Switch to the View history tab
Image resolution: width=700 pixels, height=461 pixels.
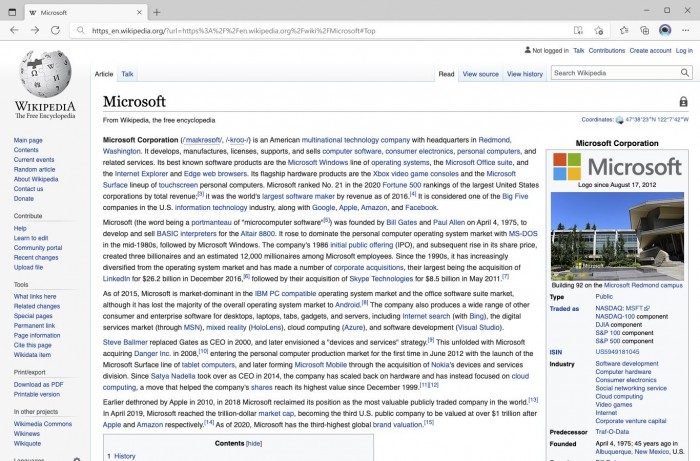pos(525,74)
